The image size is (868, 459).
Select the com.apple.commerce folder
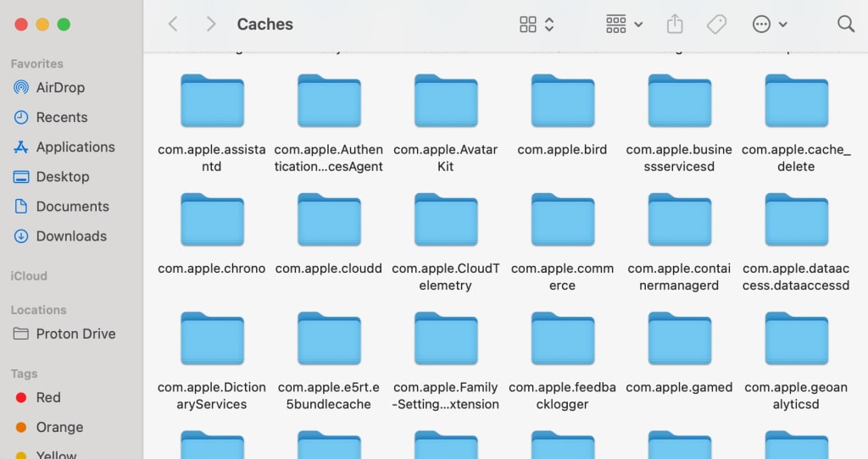563,219
